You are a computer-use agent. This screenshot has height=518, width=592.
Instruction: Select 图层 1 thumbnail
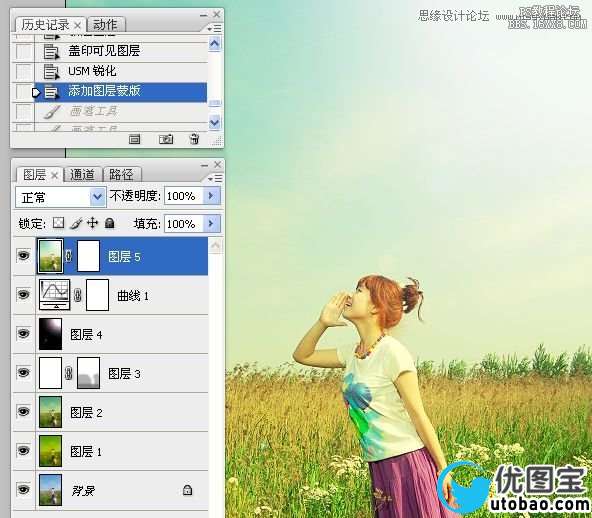click(51, 451)
